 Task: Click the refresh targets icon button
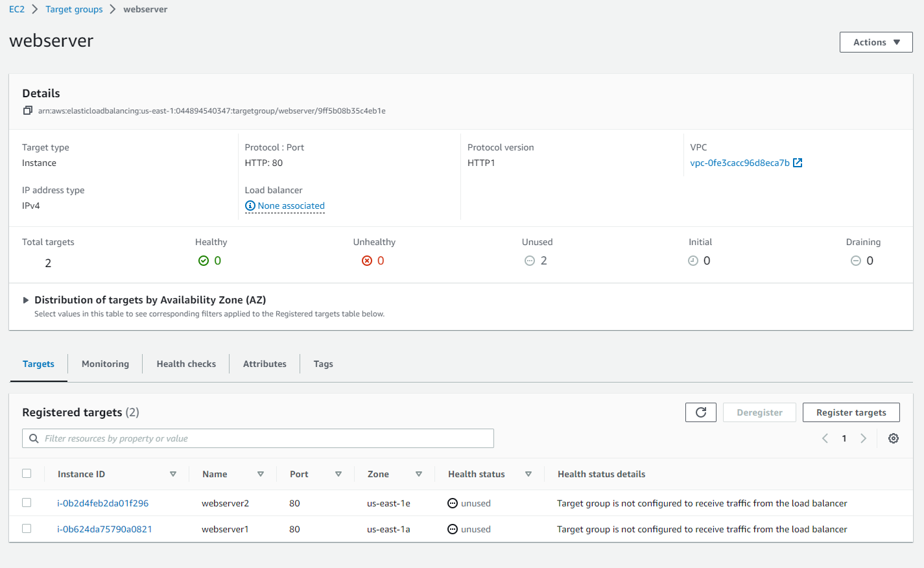coord(701,412)
